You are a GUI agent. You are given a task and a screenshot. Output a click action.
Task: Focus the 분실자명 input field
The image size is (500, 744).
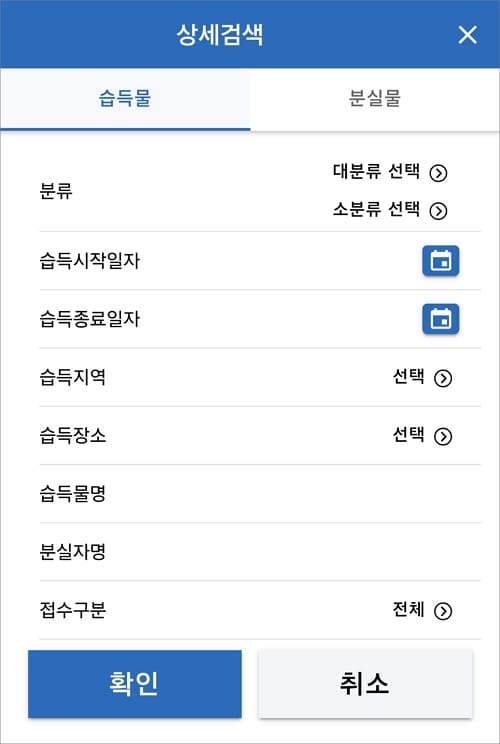260,552
